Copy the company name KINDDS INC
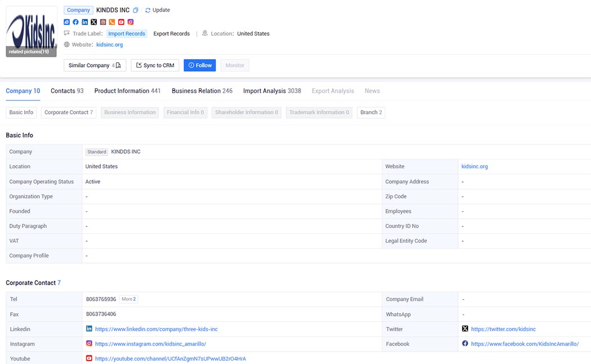The image size is (591, 364). coord(136,10)
